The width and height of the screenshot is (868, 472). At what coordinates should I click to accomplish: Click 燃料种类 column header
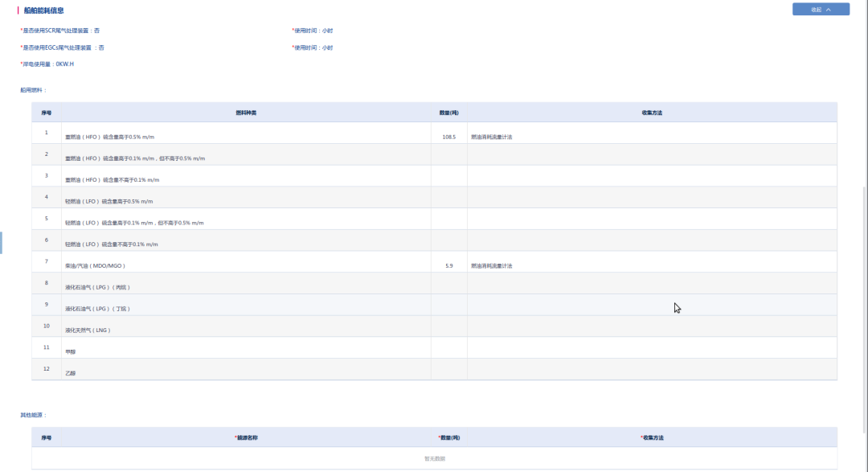pos(246,113)
